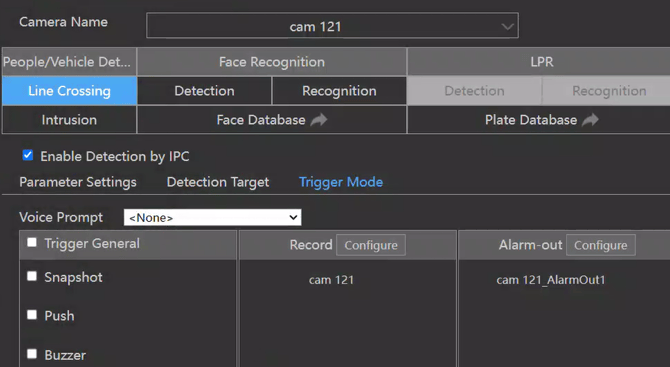Click Configure button next to Record

371,245
